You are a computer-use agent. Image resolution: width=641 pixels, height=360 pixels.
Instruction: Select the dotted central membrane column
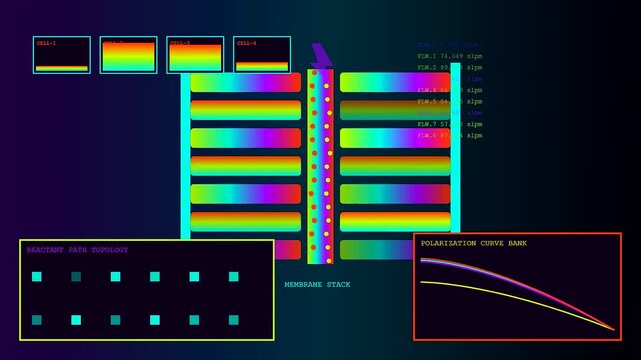[x=320, y=166]
